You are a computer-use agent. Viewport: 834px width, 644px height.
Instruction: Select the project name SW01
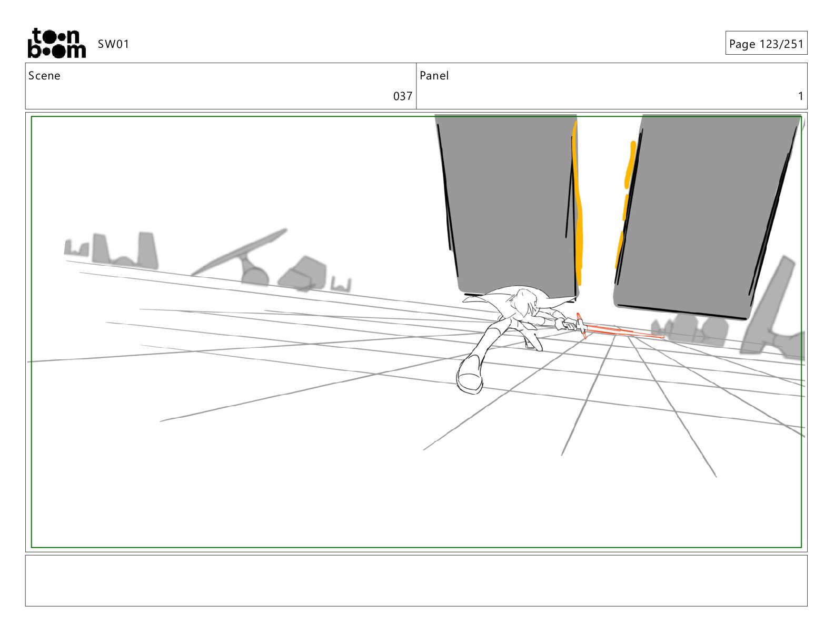point(113,44)
